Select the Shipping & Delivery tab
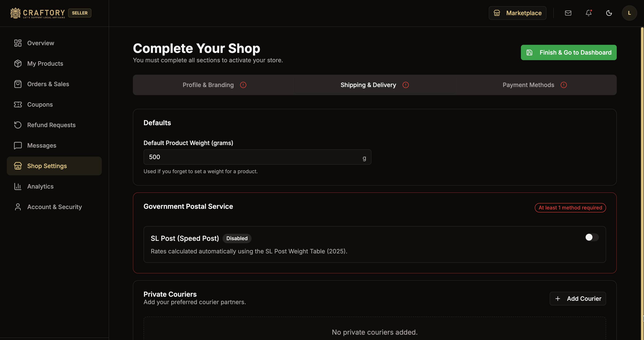The image size is (644, 340). coord(368,85)
